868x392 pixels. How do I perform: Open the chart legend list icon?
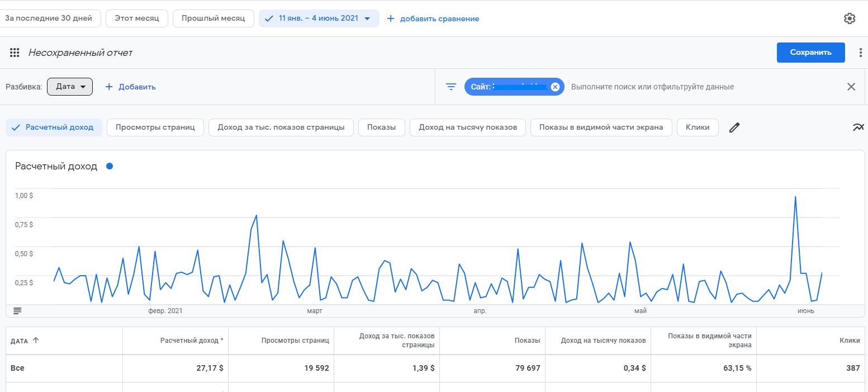pyautogui.click(x=17, y=310)
